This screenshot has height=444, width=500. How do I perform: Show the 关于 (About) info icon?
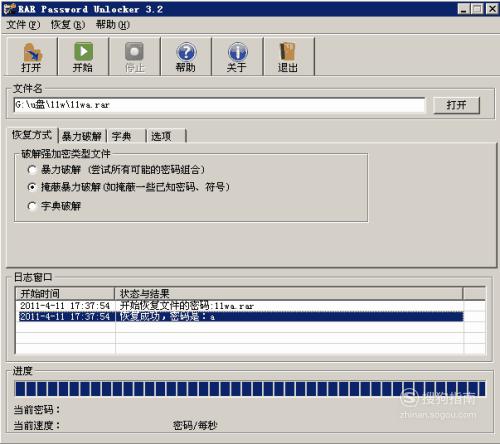point(237,56)
